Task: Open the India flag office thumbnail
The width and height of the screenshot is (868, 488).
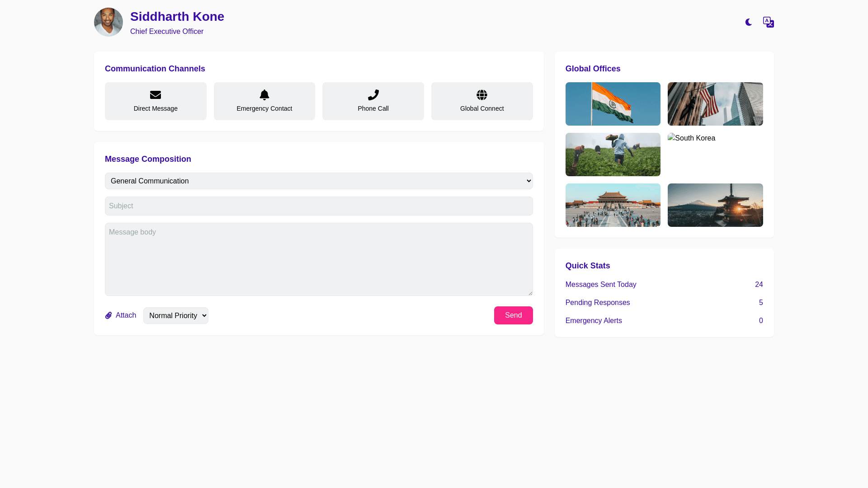Action: (613, 104)
